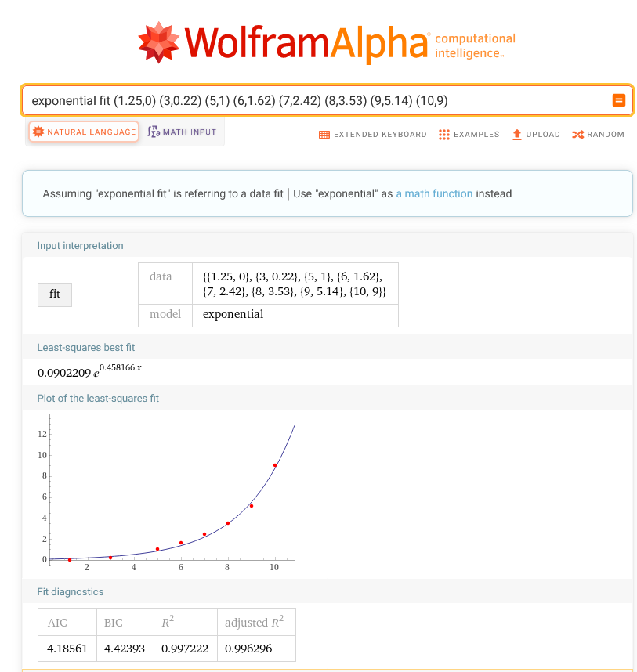This screenshot has width=637, height=672.
Task: Click the WolframAlpha starburst logo icon
Action: click(158, 42)
